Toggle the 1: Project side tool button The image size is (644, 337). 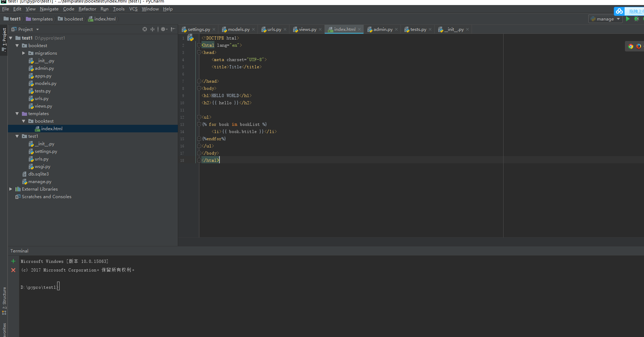click(4, 40)
